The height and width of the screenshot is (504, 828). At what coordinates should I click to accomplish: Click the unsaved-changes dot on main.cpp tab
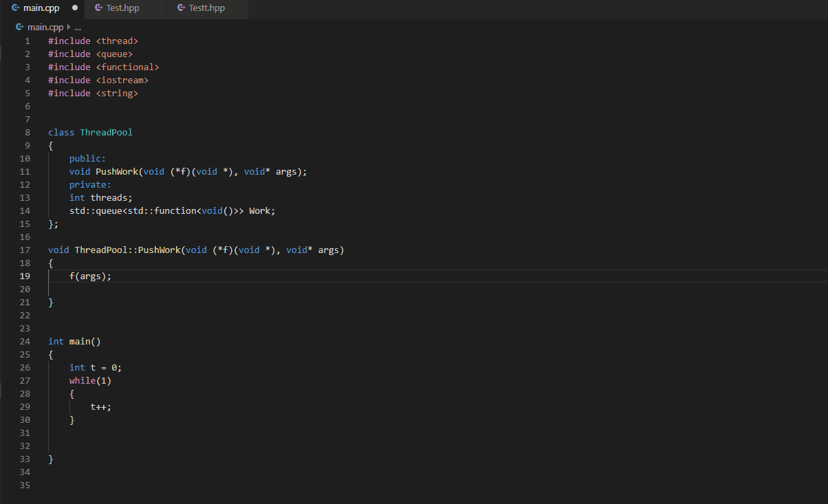74,9
